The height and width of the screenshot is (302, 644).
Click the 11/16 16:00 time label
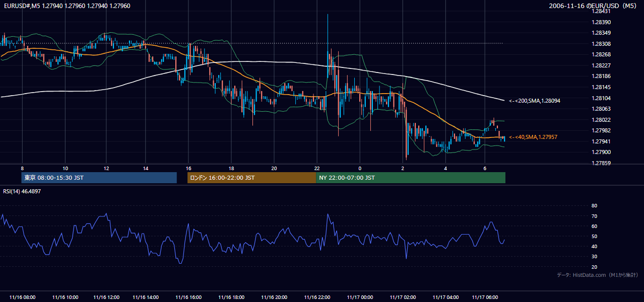[x=188, y=297]
